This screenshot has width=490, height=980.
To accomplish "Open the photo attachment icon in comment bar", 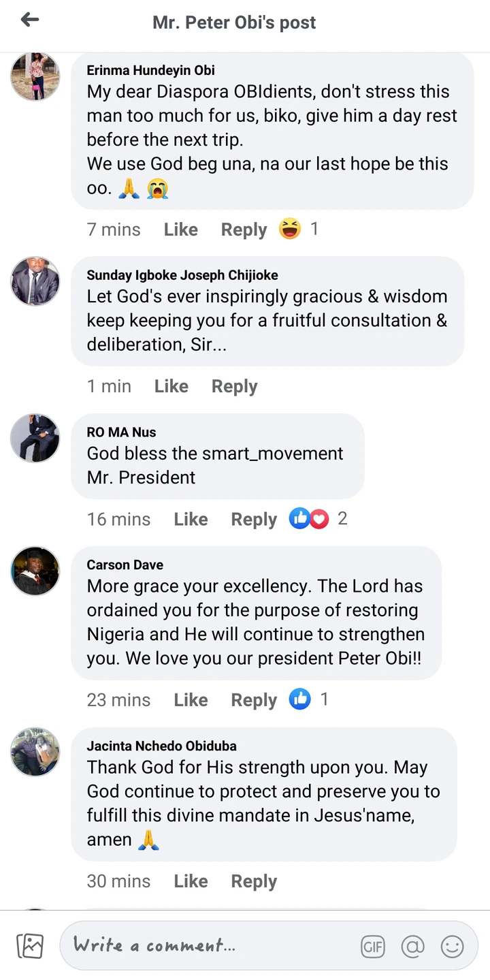I will 30,946.
